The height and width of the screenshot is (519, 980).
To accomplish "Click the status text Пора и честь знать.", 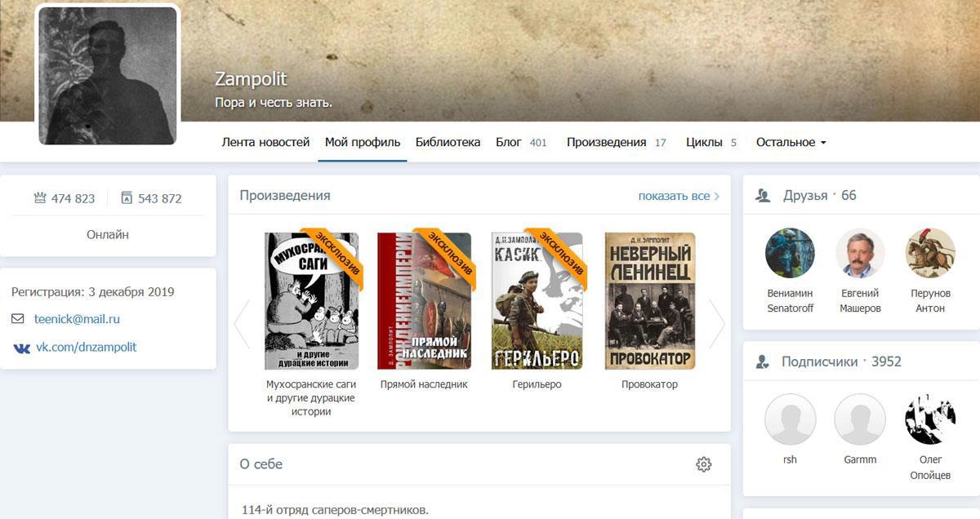I will [x=274, y=103].
